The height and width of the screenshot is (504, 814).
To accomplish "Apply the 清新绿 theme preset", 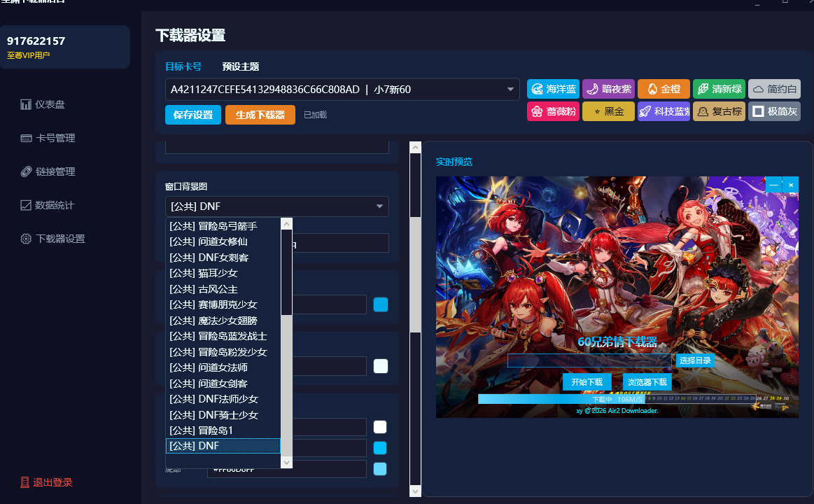I will point(719,89).
